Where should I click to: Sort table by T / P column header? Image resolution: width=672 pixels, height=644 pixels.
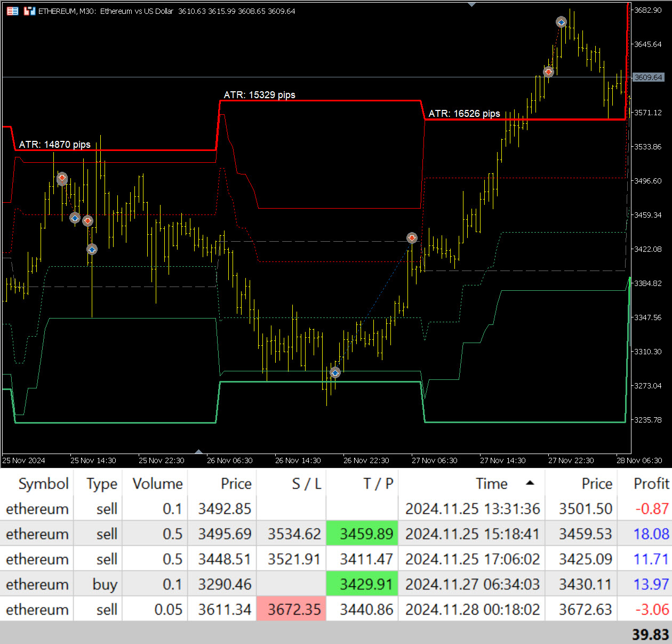378,483
